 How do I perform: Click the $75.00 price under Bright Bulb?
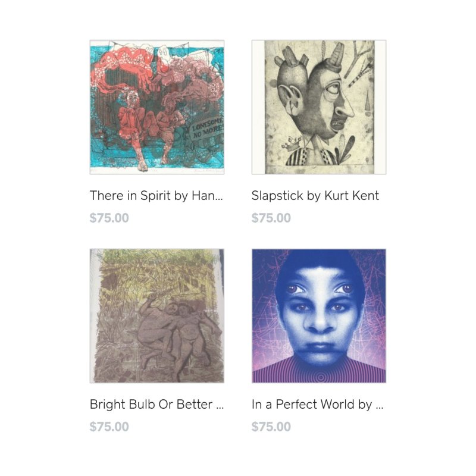click(x=109, y=427)
